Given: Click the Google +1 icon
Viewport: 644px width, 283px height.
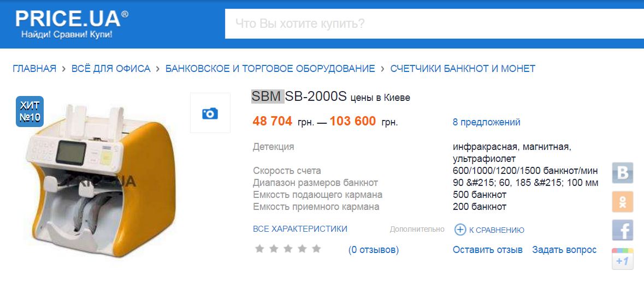Looking at the screenshot, I should coord(622,260).
